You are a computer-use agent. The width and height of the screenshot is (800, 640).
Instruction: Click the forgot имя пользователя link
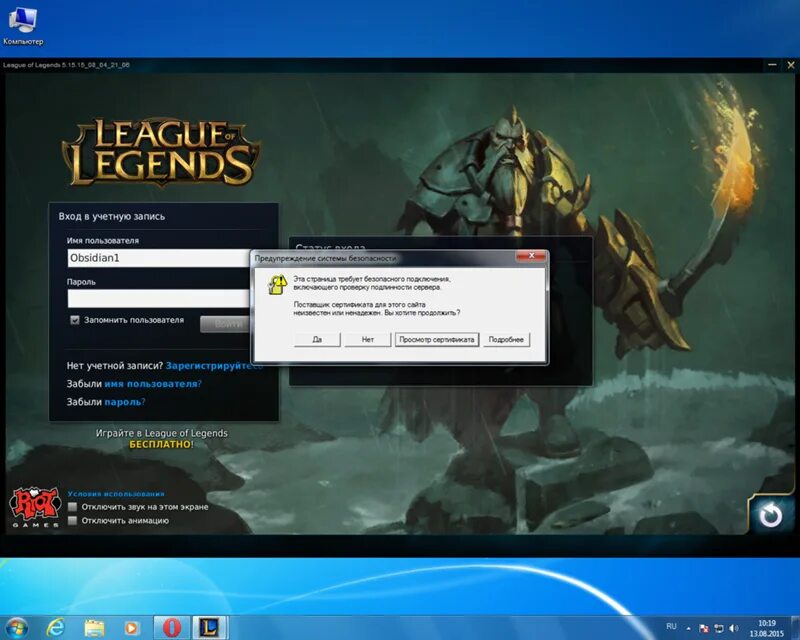pyautogui.click(x=153, y=384)
